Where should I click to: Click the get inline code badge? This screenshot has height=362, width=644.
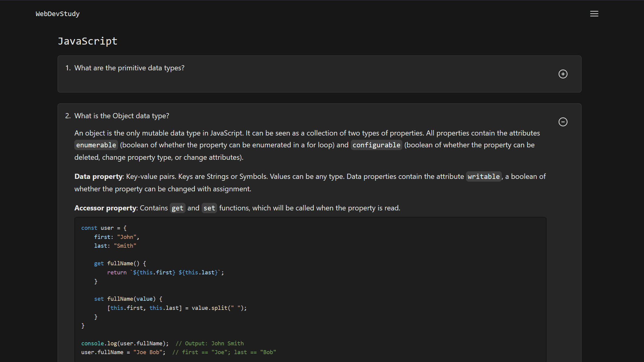pos(177,208)
